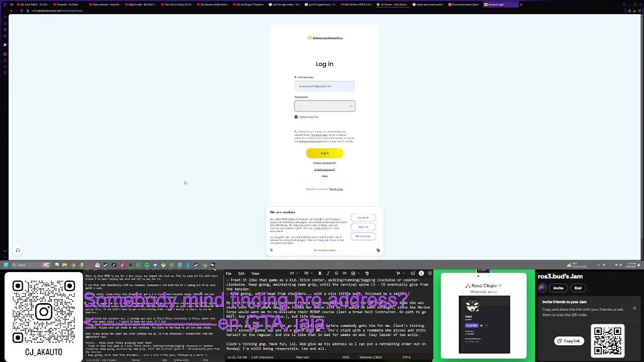Switch to Refund from APPLE CASH tab
This screenshot has width=644, height=362.
pos(356,5)
